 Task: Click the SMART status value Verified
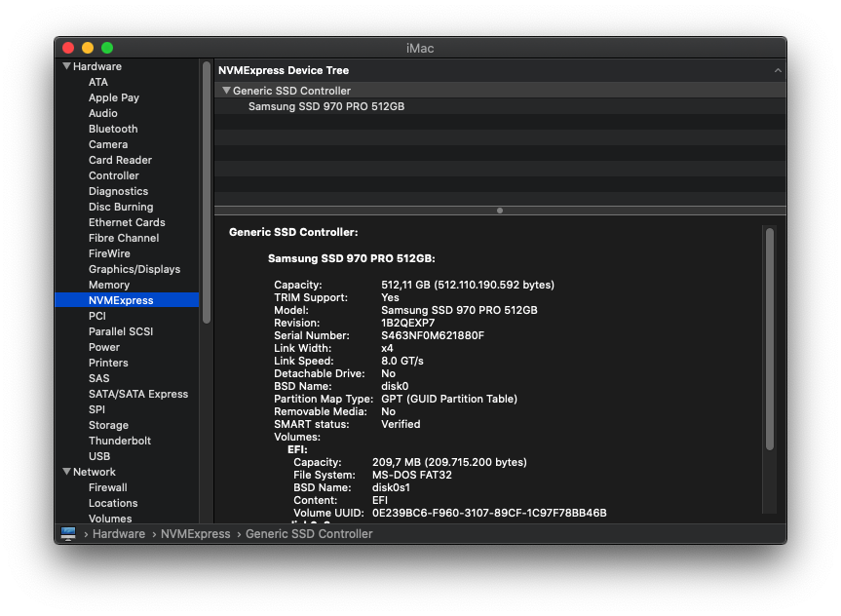[x=401, y=424]
